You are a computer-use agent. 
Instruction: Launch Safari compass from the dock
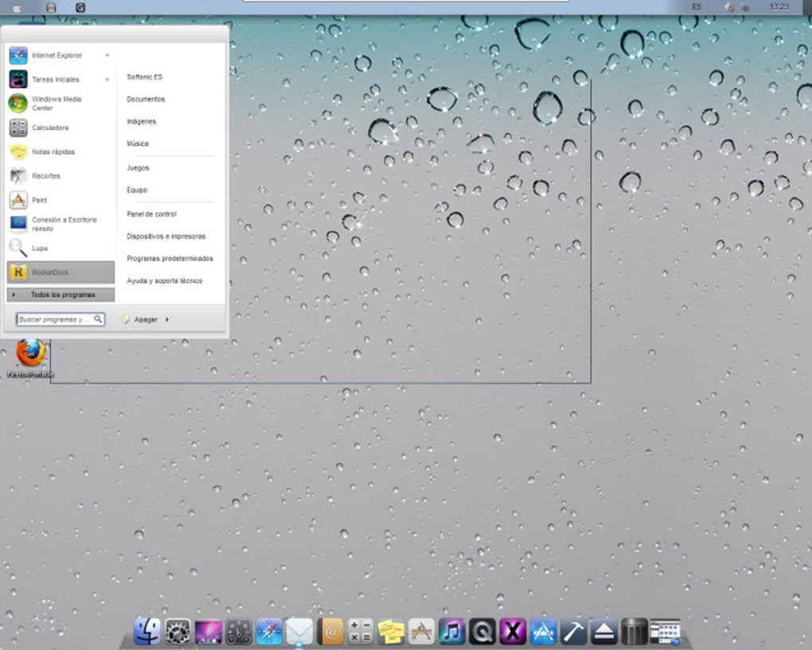(x=269, y=632)
